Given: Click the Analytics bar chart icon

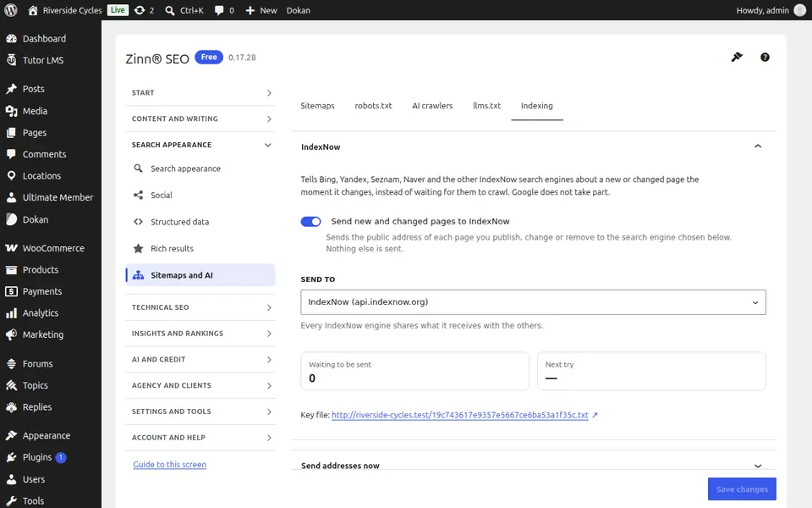Looking at the screenshot, I should [x=11, y=313].
